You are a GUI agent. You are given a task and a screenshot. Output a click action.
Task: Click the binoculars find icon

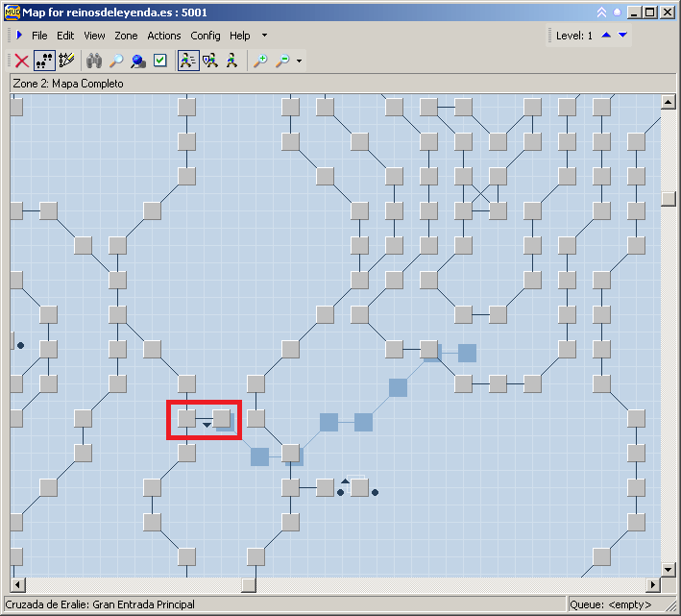click(x=94, y=61)
